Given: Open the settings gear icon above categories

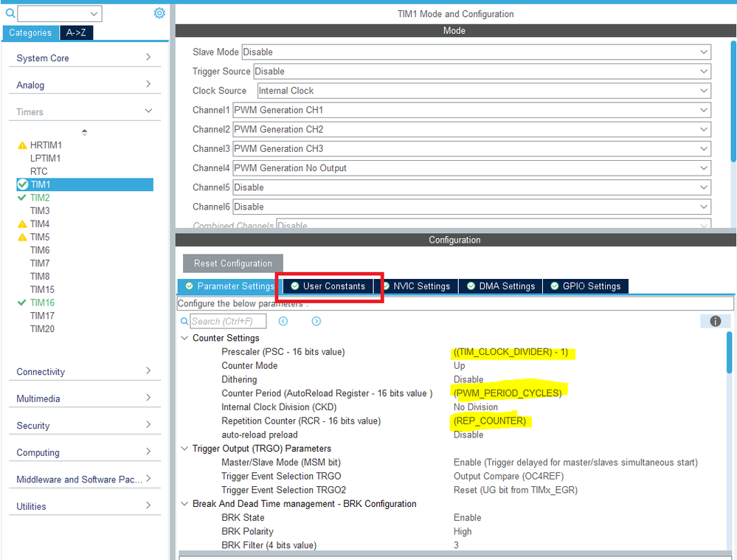Looking at the screenshot, I should coord(159,13).
